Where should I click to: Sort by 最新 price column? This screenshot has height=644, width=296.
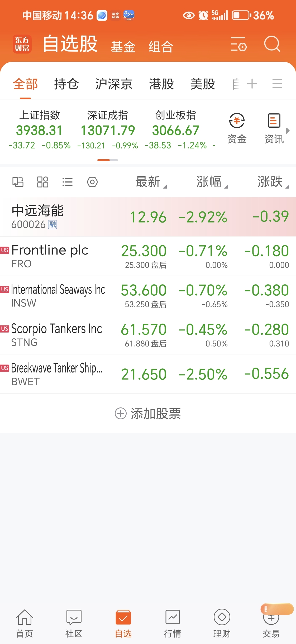click(x=151, y=182)
